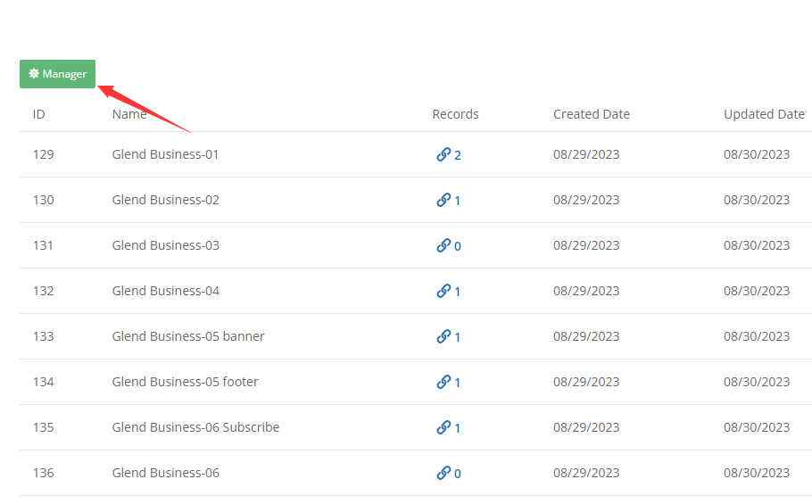Viewport: 812px width, 504px height.
Task: Open link icon in row ID 136
Action: point(443,473)
